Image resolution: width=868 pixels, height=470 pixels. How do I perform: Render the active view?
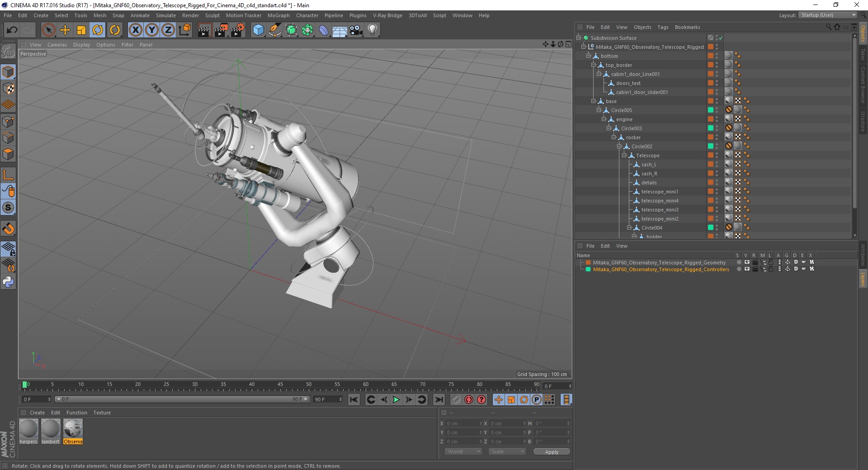(204, 30)
